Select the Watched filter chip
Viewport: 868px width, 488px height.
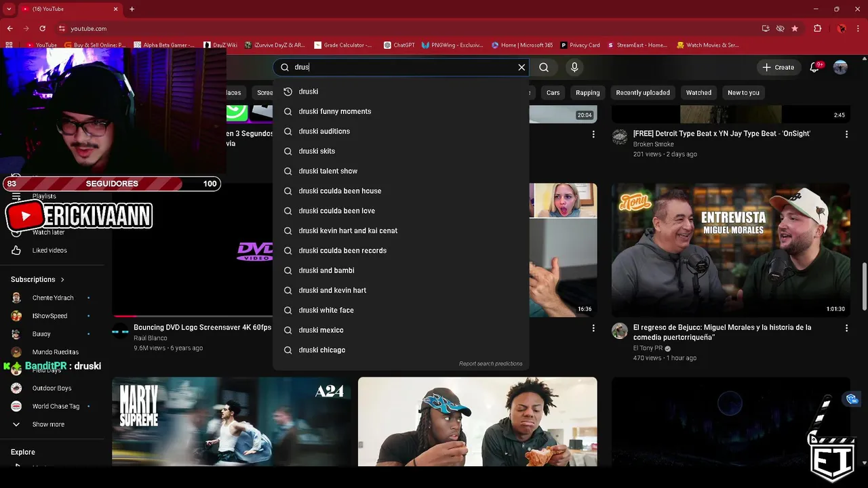[698, 93]
